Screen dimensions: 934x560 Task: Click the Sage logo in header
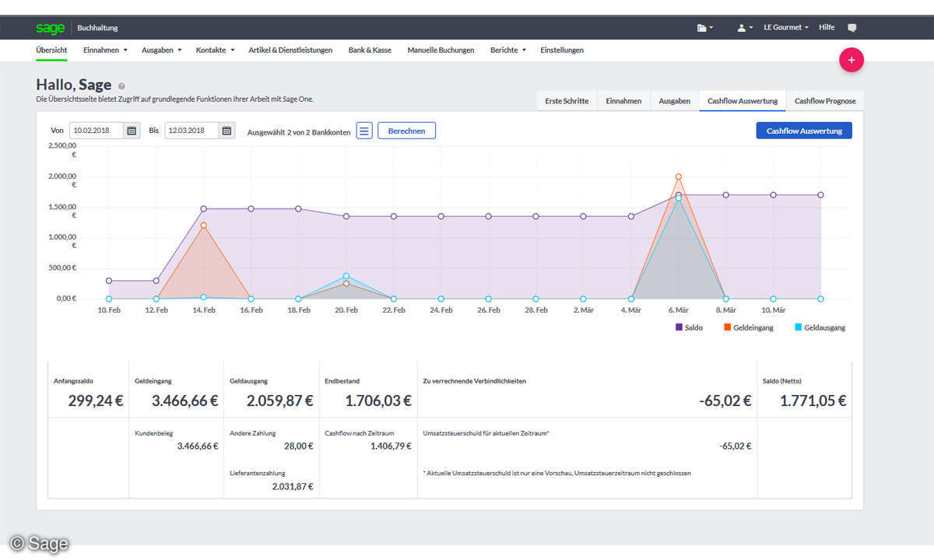(x=50, y=28)
